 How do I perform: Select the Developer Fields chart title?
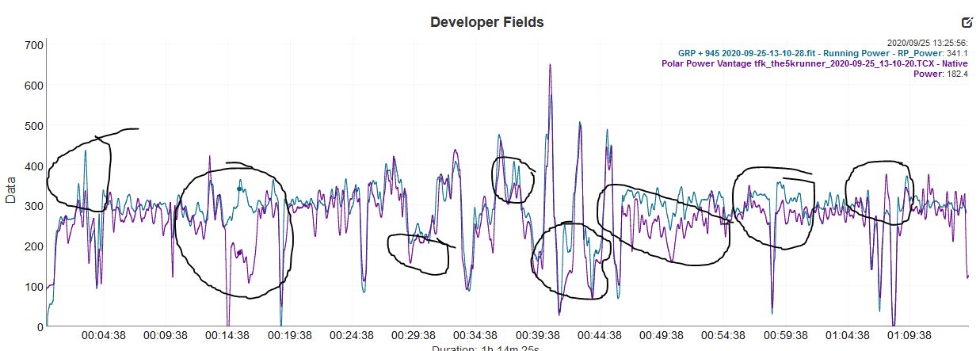486,22
